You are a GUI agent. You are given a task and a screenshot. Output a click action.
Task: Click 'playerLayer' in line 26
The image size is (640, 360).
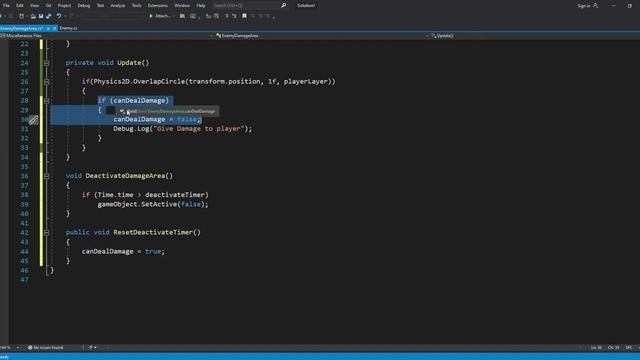(306, 82)
